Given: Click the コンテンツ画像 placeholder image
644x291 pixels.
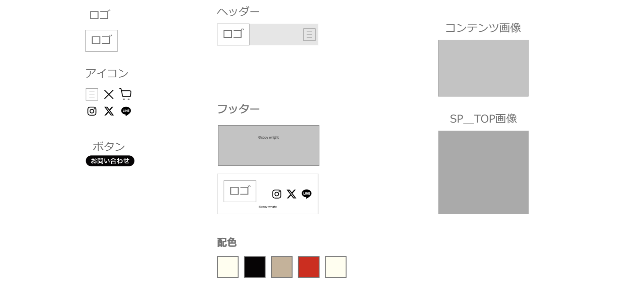Looking at the screenshot, I should [483, 68].
